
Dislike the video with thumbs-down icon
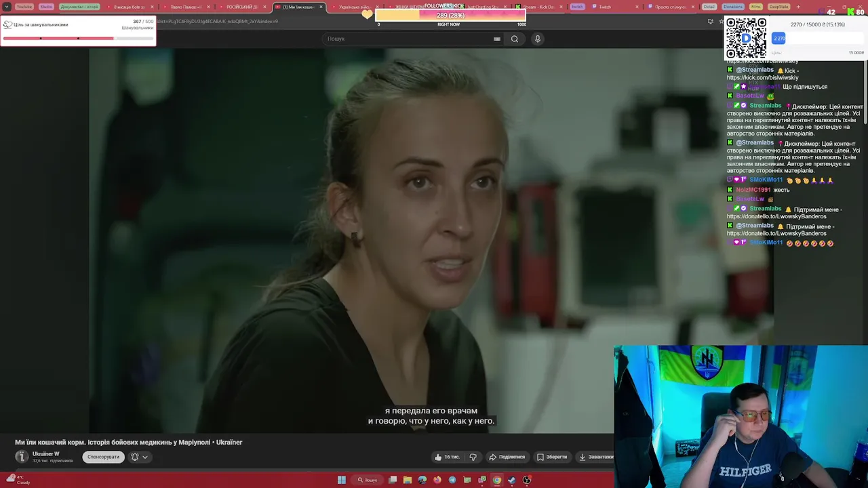pyautogui.click(x=473, y=457)
